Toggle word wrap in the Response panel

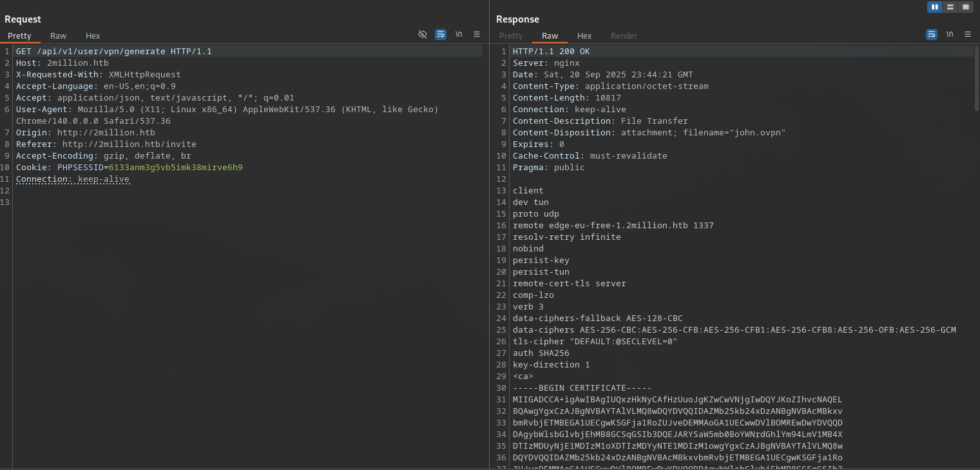[932, 34]
